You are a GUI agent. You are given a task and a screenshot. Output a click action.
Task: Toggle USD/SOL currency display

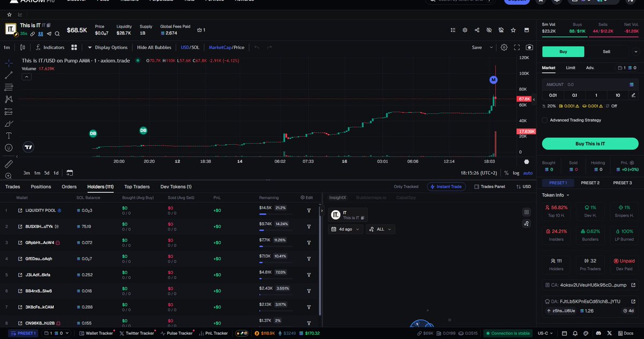click(190, 47)
